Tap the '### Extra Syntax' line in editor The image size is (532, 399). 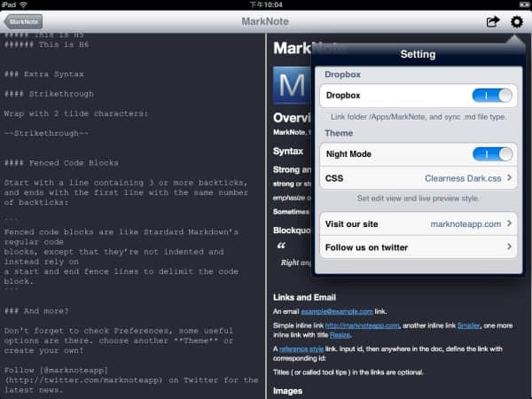point(44,74)
